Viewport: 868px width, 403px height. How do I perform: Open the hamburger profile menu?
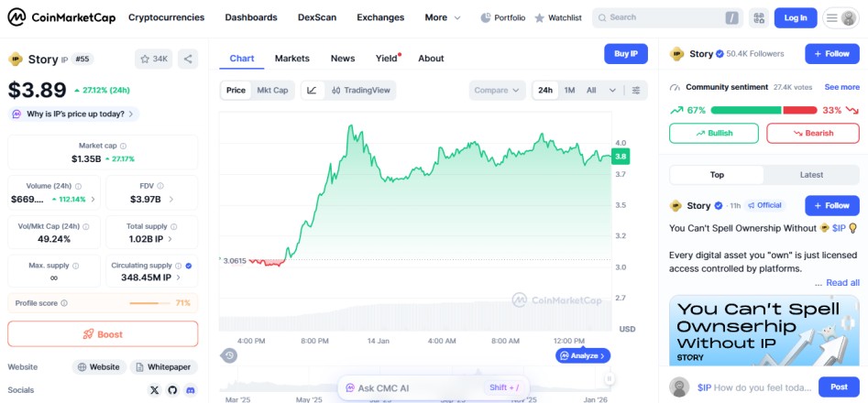(x=841, y=17)
